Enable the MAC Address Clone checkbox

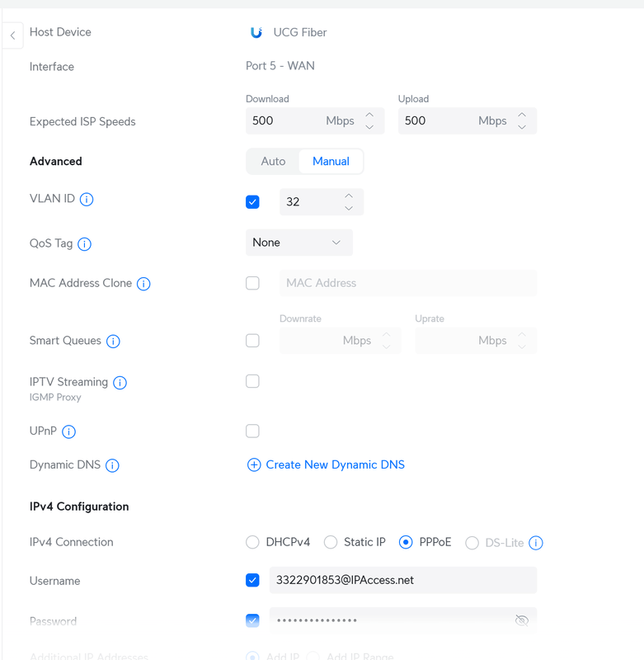pyautogui.click(x=252, y=283)
